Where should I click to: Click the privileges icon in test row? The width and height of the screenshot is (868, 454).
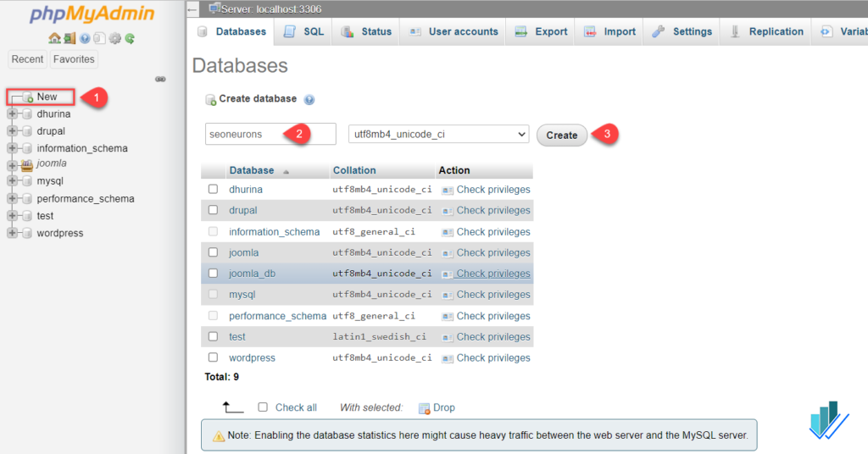pos(448,338)
